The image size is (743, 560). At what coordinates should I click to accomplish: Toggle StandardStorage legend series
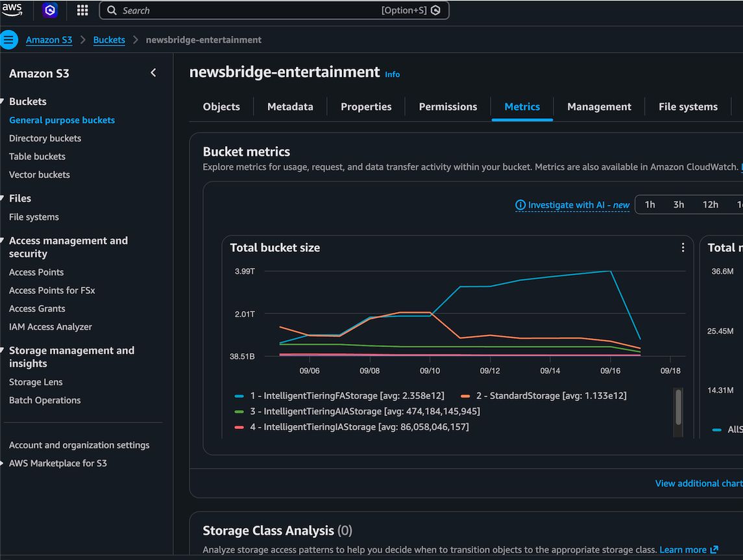pyautogui.click(x=544, y=396)
